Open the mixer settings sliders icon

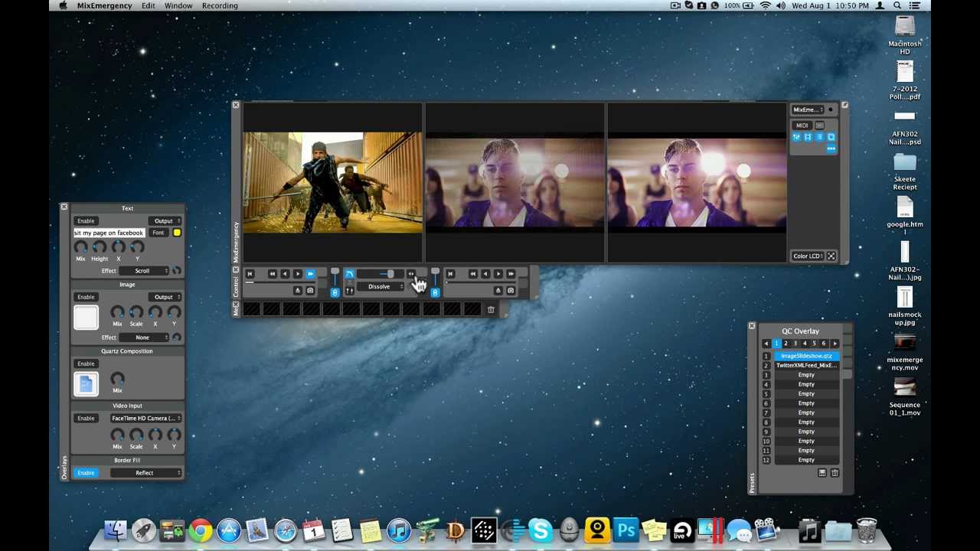coord(349,290)
